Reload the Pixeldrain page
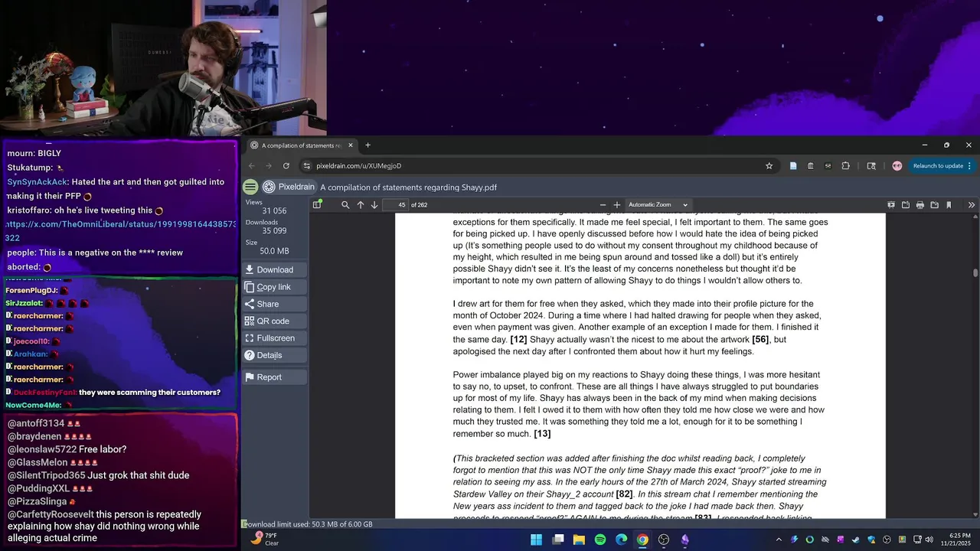 [286, 165]
